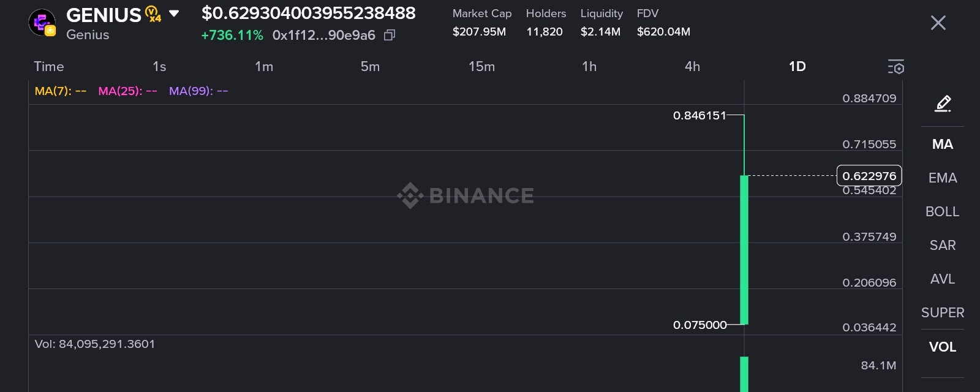Turn on the AVL indicator
This screenshot has width=980, height=392.
[942, 279]
